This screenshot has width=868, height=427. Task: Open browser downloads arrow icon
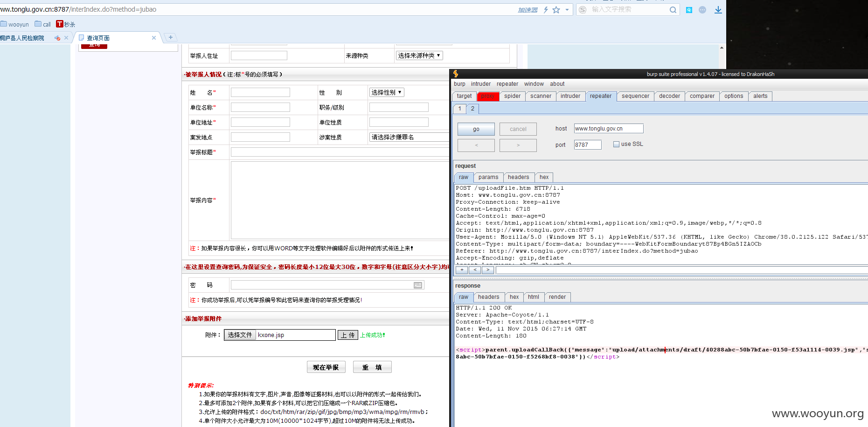[718, 10]
